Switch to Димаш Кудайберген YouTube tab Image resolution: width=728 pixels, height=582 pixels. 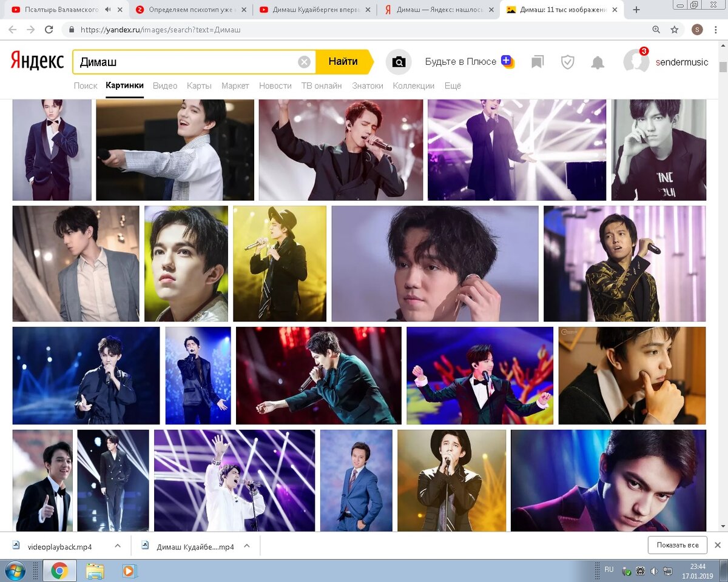coord(316,10)
